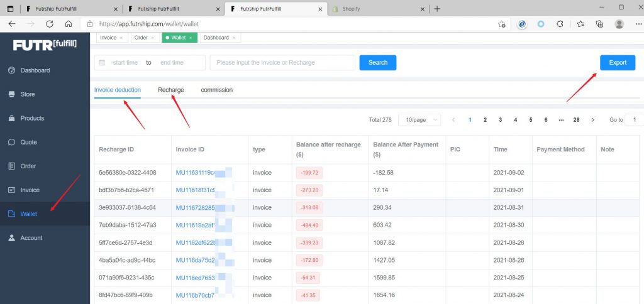The image size is (644, 304).
Task: Click balance value 1087.82
Action: (384, 242)
